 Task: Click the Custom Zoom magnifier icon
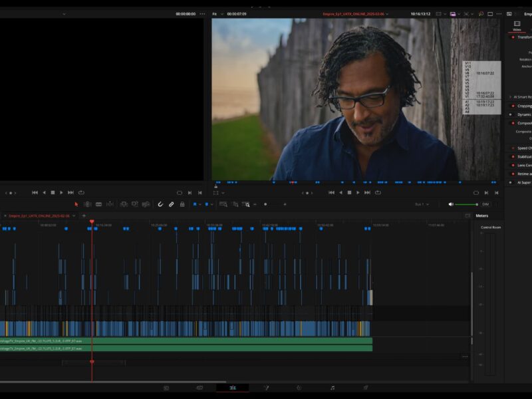[246, 204]
